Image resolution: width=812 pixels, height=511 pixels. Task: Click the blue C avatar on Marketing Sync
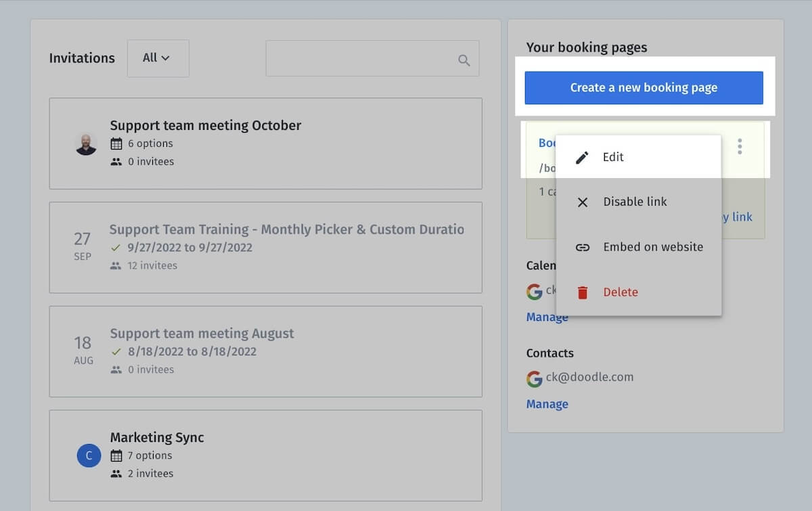point(88,456)
